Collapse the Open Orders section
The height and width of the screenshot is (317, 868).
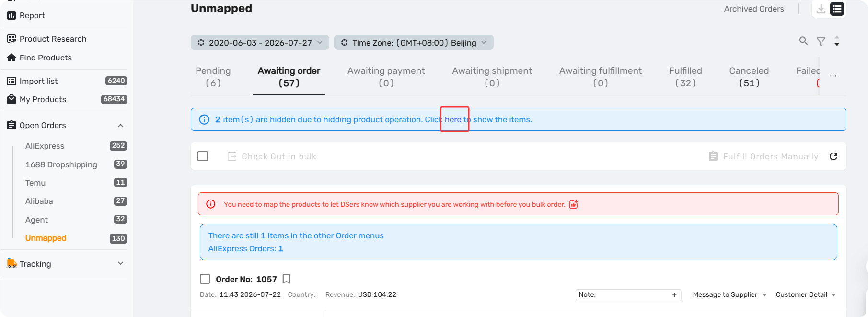click(120, 126)
